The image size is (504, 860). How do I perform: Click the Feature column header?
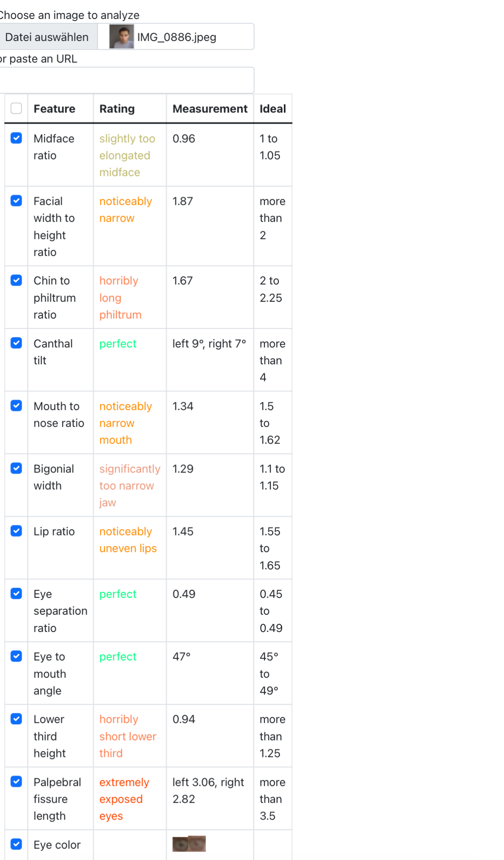click(54, 109)
